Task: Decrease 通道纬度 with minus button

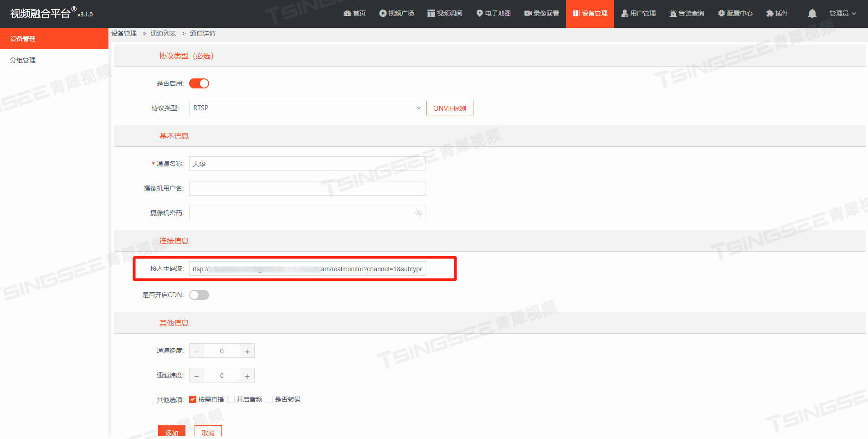Action: coord(196,376)
